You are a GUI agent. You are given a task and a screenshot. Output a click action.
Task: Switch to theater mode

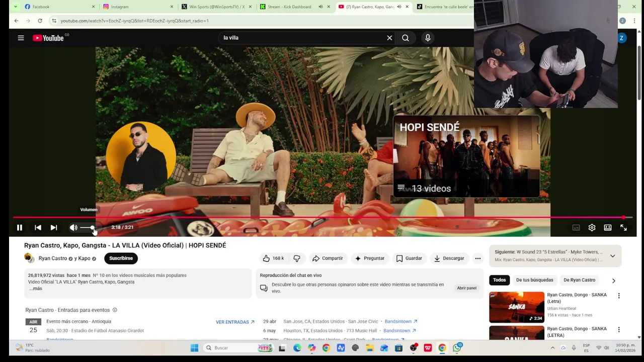pyautogui.click(x=608, y=228)
